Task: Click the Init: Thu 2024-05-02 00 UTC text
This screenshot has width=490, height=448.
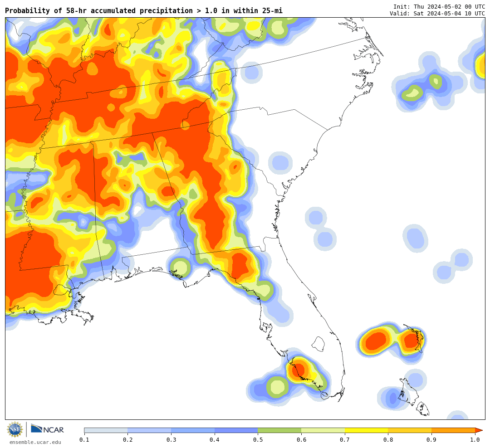Action: click(x=439, y=7)
